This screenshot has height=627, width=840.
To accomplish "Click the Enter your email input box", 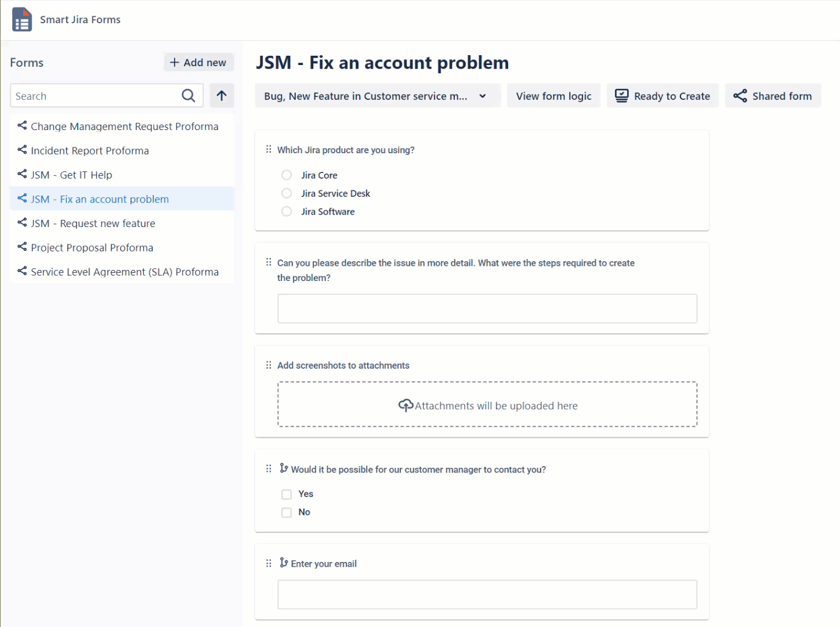I will pos(487,594).
